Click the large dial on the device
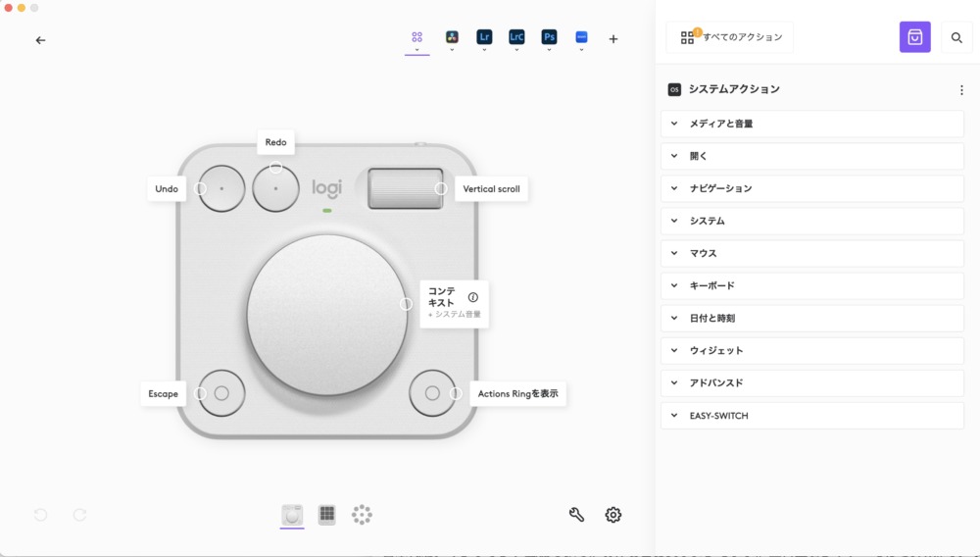 [x=326, y=314]
